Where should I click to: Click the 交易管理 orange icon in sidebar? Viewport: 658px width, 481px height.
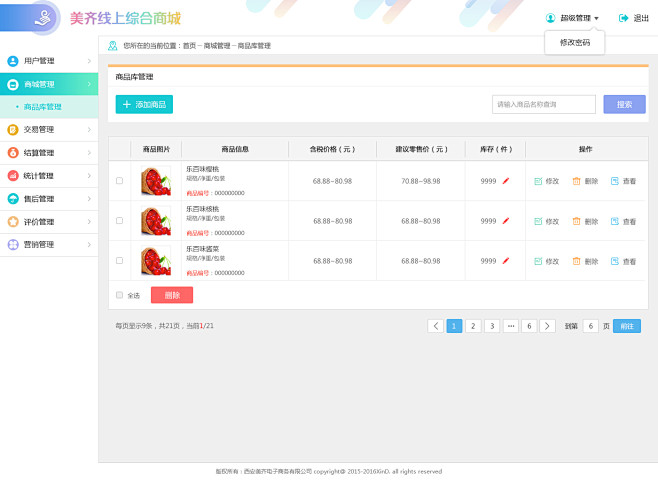13,130
